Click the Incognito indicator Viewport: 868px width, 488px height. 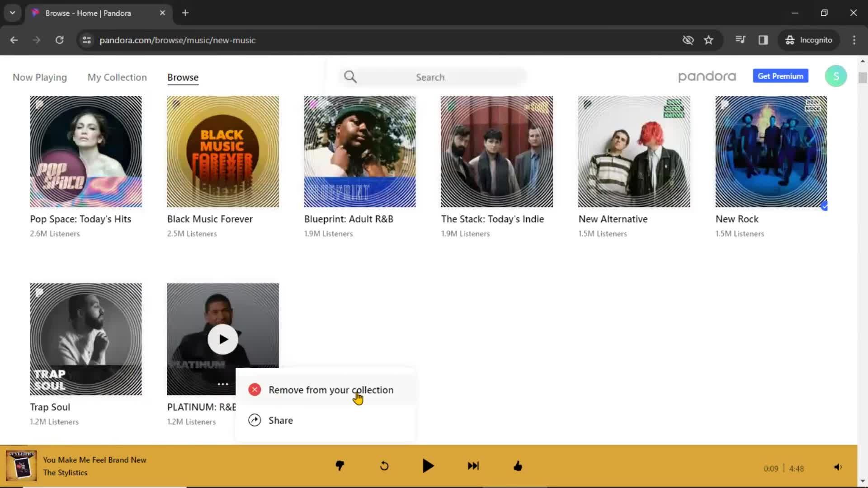point(808,40)
